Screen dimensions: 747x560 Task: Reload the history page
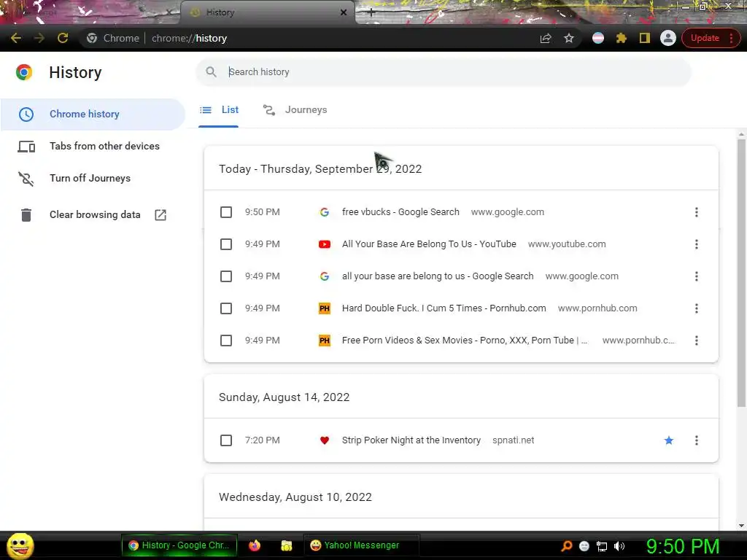point(63,38)
